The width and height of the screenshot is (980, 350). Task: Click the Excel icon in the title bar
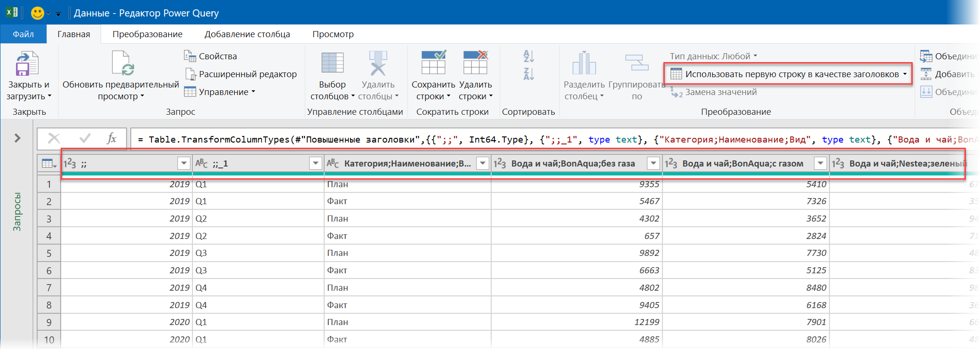tap(12, 12)
